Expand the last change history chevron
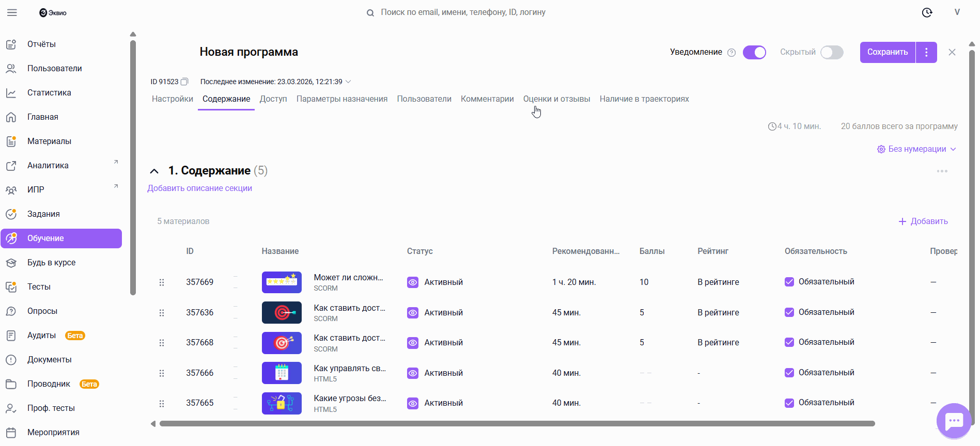This screenshot has width=980, height=446. tap(348, 82)
